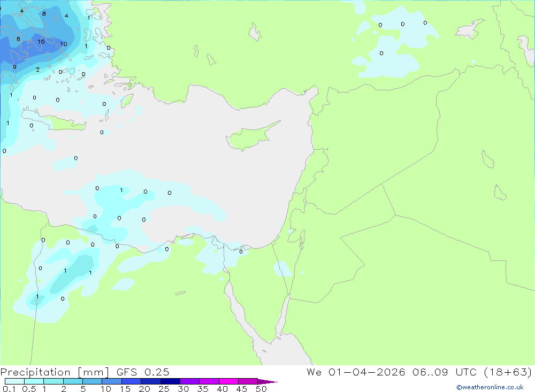Click the '10' precipitation value on the map

point(64,44)
